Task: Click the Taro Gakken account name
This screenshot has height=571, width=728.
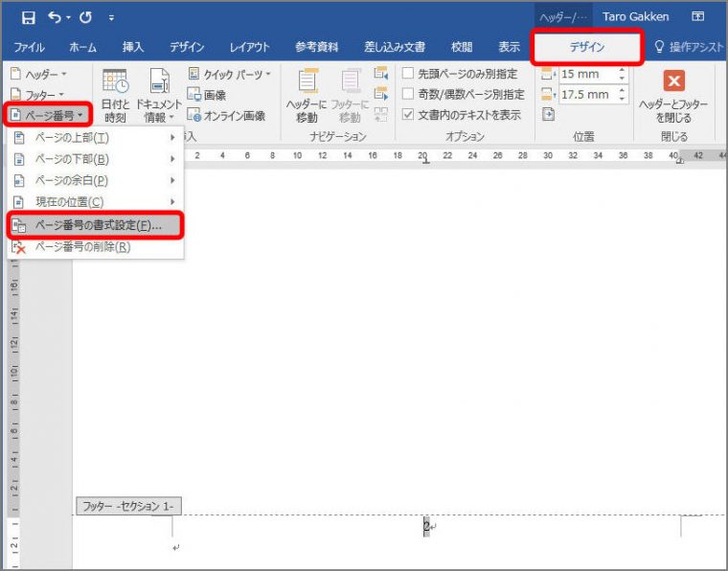Action: 635,16
